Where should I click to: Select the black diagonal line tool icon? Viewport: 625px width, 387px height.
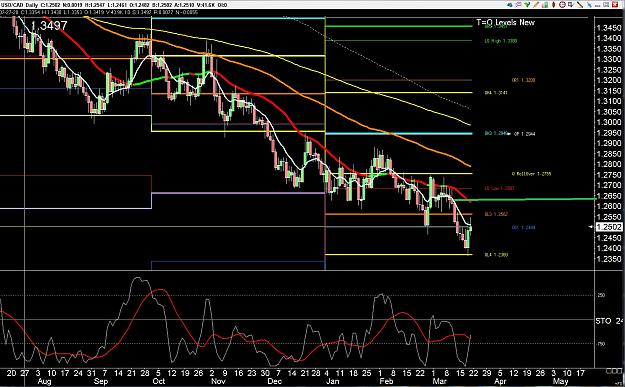[x=580, y=5]
